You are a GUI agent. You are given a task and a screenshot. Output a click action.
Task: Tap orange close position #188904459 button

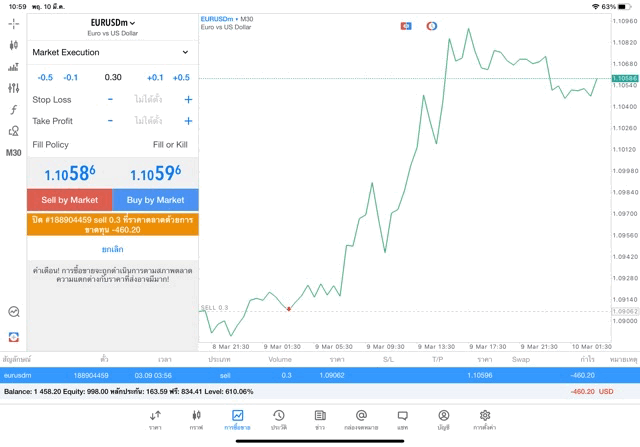tap(113, 225)
